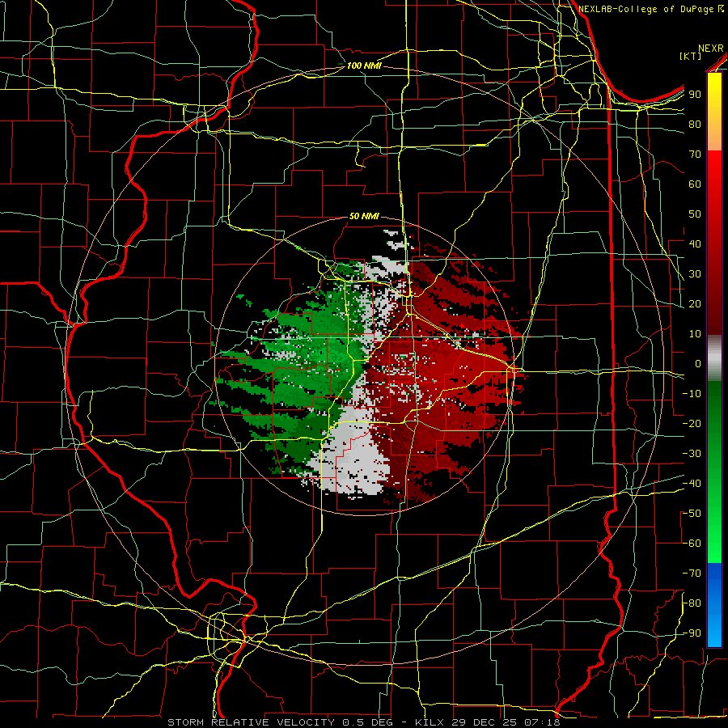The image size is (728, 728).
Task: Click the NEXLAB-College of DuPage credit text
Action: (x=651, y=9)
